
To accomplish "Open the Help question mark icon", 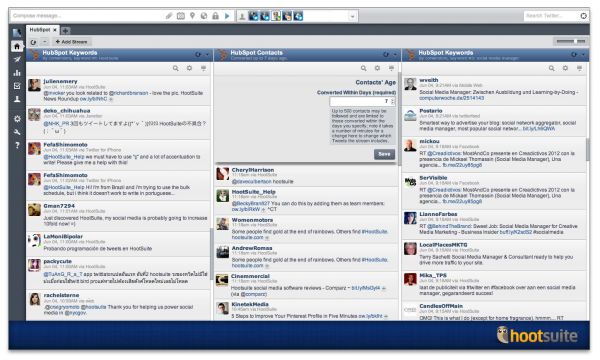I will [17, 145].
